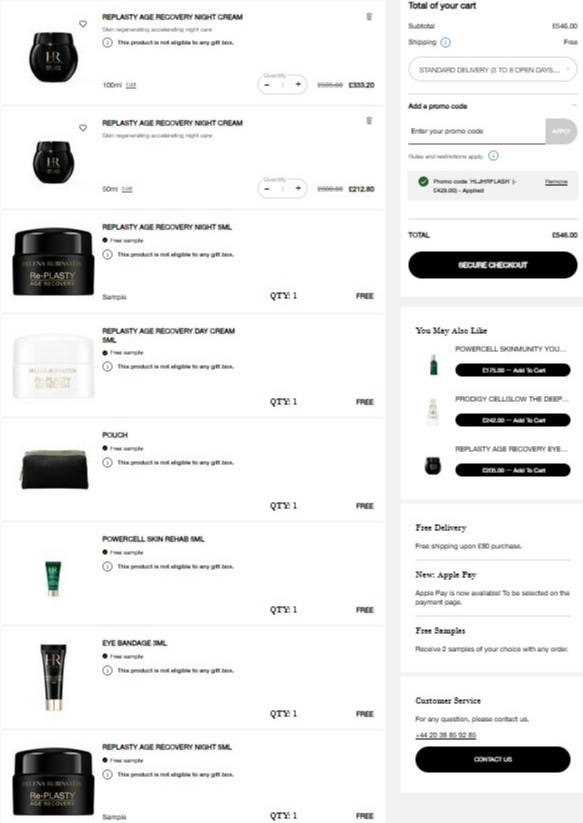The image size is (583, 823).
Task: Focus the promo code input field
Action: tap(476, 131)
